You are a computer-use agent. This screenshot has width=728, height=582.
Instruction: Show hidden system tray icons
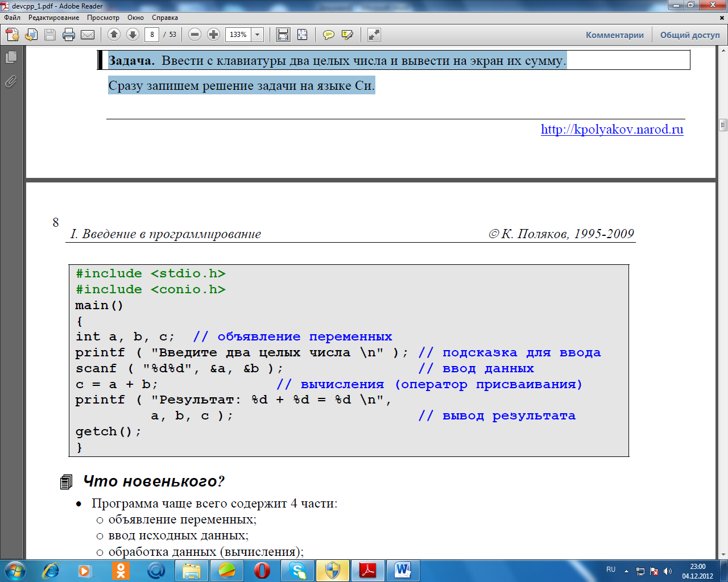(626, 571)
